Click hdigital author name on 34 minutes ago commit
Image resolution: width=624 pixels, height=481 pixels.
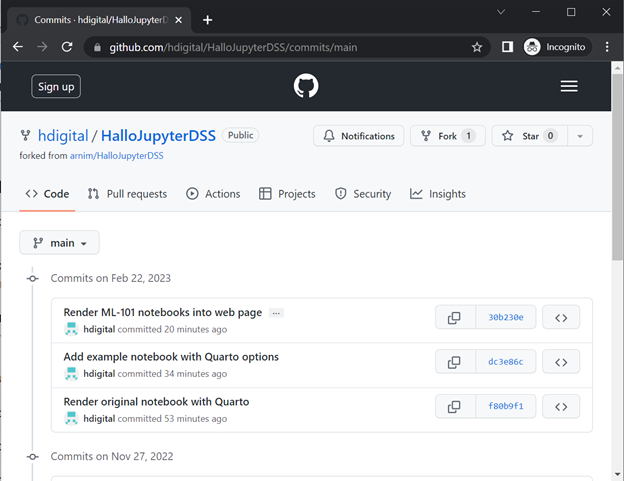99,374
